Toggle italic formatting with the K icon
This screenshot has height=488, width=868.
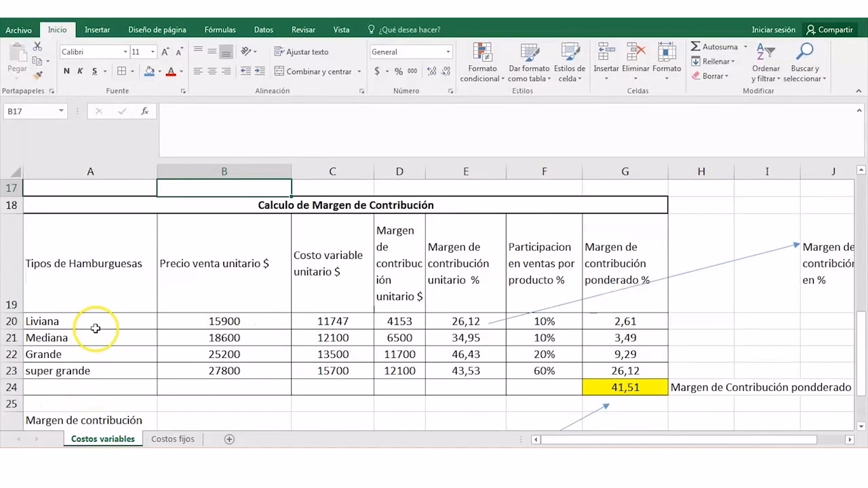pos(80,70)
